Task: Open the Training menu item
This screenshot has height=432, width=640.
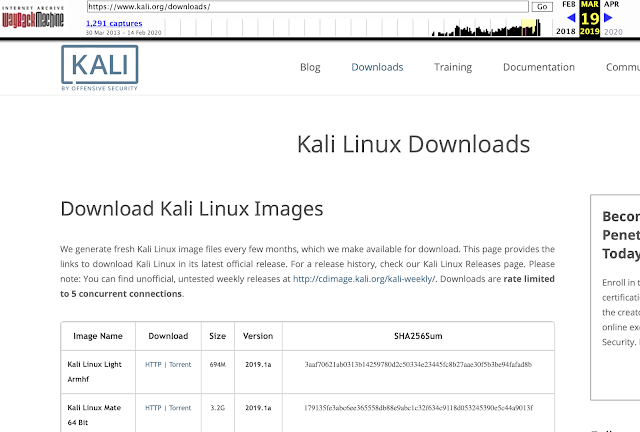Action: click(453, 67)
